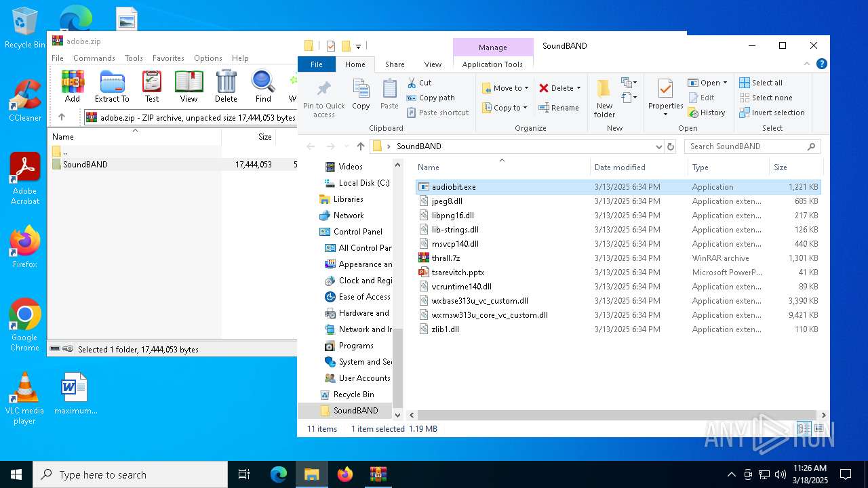
Task: Go up one level in WinRAR
Action: tap(62, 117)
